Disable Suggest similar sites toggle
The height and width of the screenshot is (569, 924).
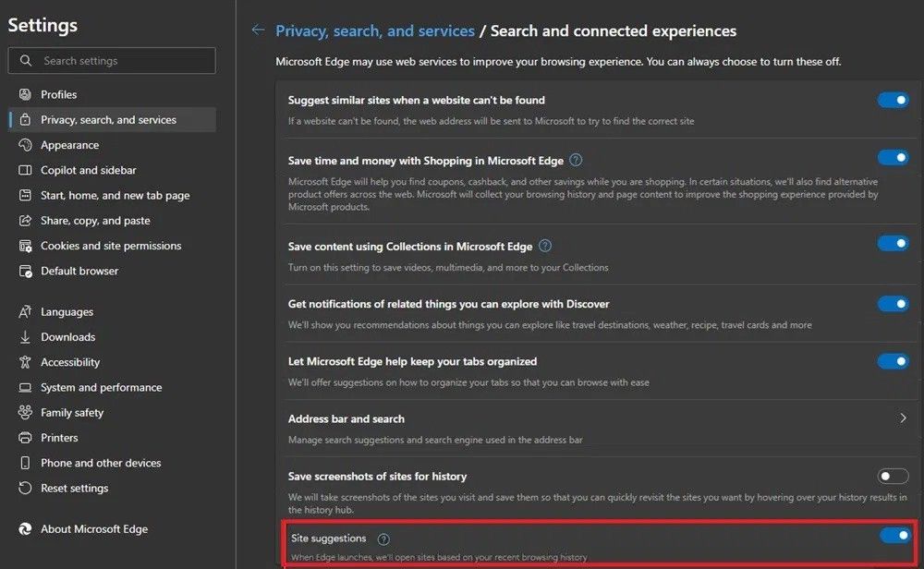click(x=893, y=100)
